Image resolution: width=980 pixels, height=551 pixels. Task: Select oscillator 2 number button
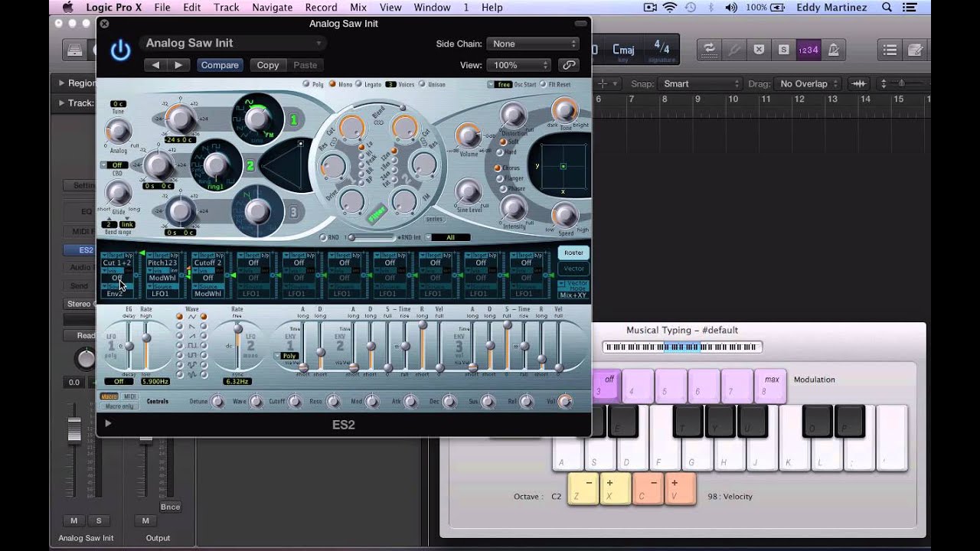click(250, 165)
